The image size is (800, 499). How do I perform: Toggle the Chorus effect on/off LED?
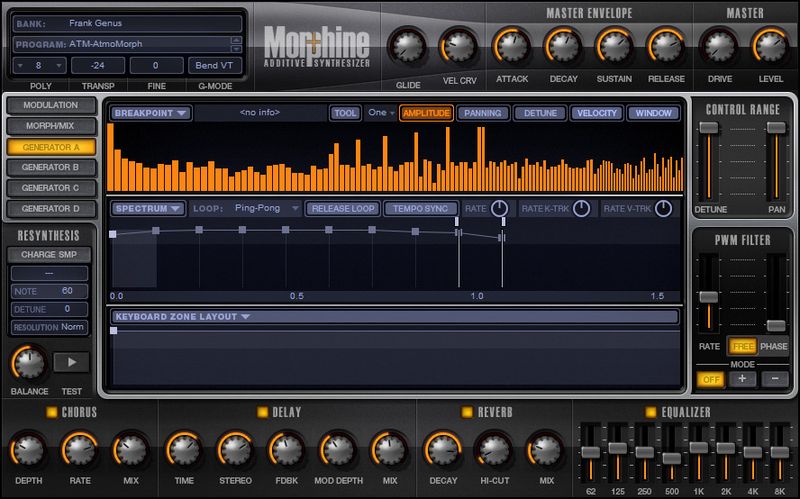coord(52,412)
